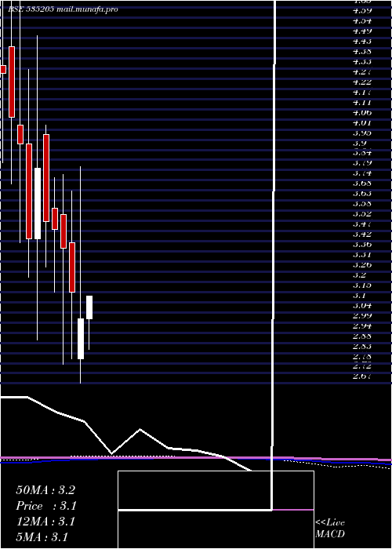Screen dimensions: 392x549
Task: Select the 3.74 price axis label
Action: (362, 173)
